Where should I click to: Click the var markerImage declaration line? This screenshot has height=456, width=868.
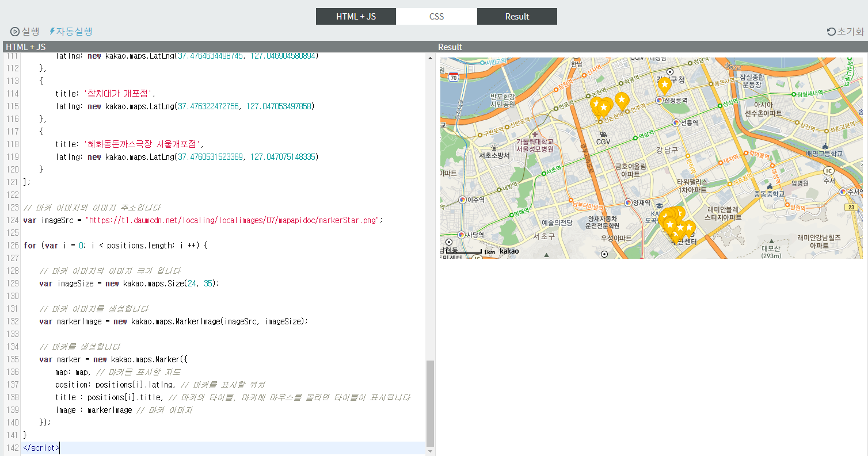pyautogui.click(x=173, y=321)
